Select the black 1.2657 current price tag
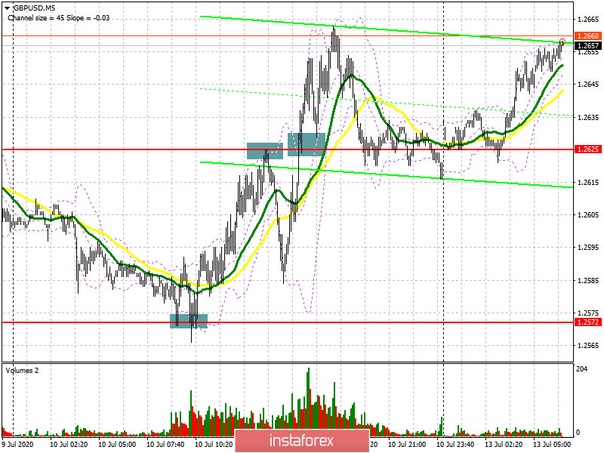This screenshot has height=453, width=604. [x=588, y=46]
